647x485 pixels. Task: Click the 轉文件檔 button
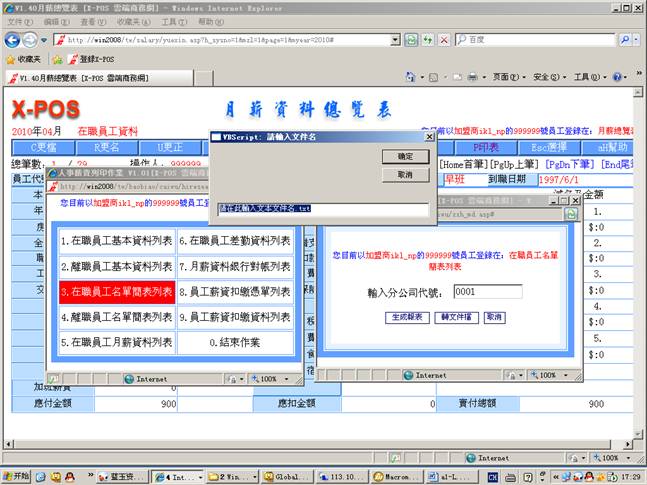pyautogui.click(x=456, y=317)
